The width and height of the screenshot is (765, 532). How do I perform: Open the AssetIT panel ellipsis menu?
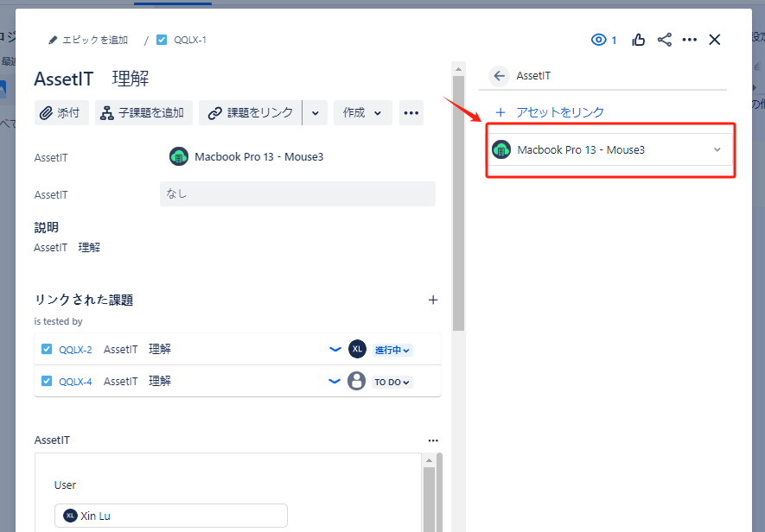click(433, 440)
